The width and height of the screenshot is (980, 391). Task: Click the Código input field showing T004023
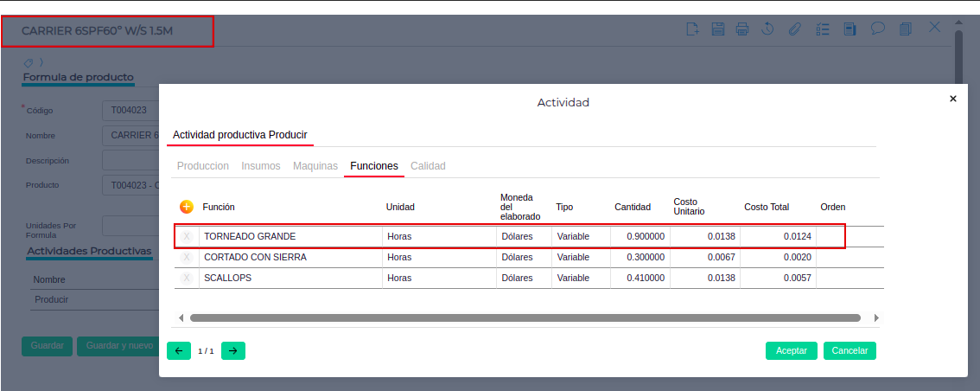130,110
